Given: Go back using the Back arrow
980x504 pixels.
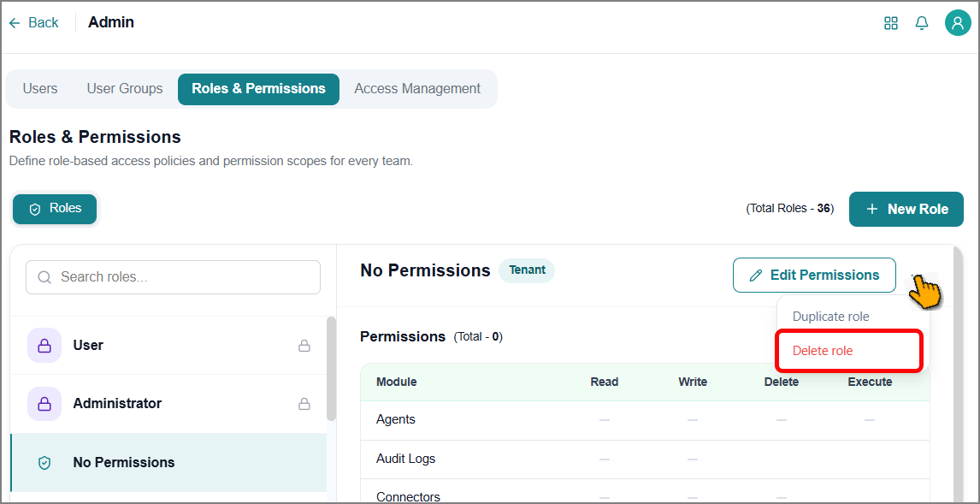Looking at the screenshot, I should 33,23.
